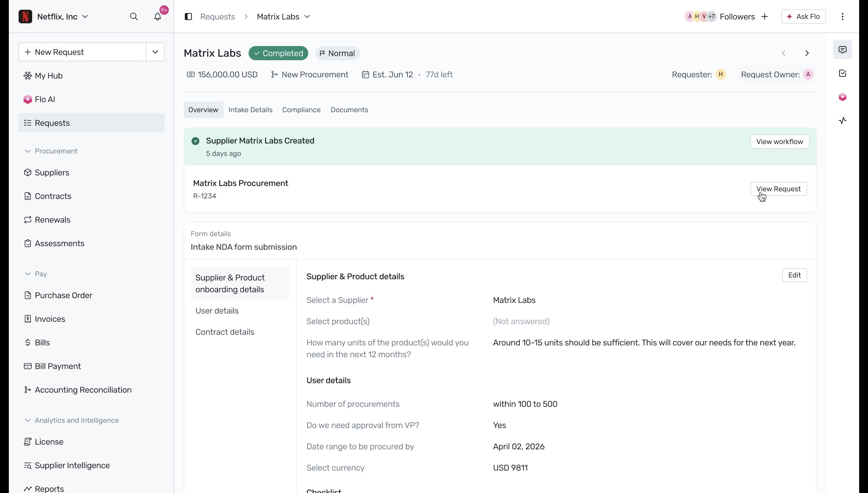This screenshot has height=493, width=868.
Task: Open Bill Payment in sidebar
Action: pyautogui.click(x=92, y=366)
